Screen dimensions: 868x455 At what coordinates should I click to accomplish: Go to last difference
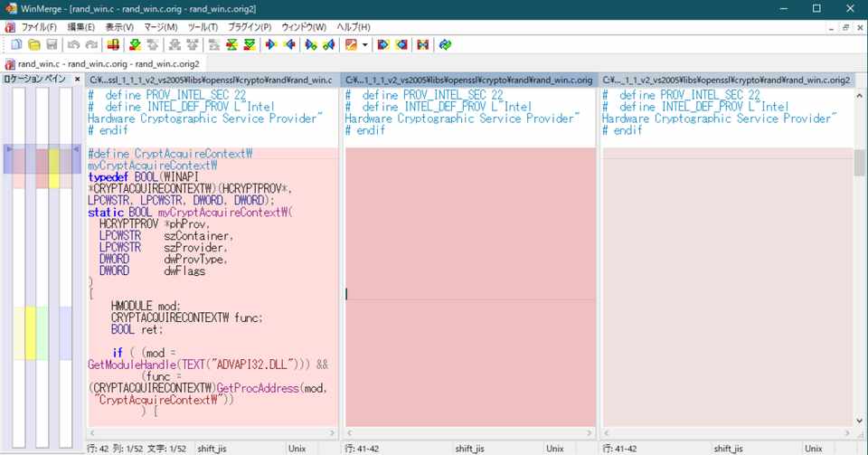(250, 45)
